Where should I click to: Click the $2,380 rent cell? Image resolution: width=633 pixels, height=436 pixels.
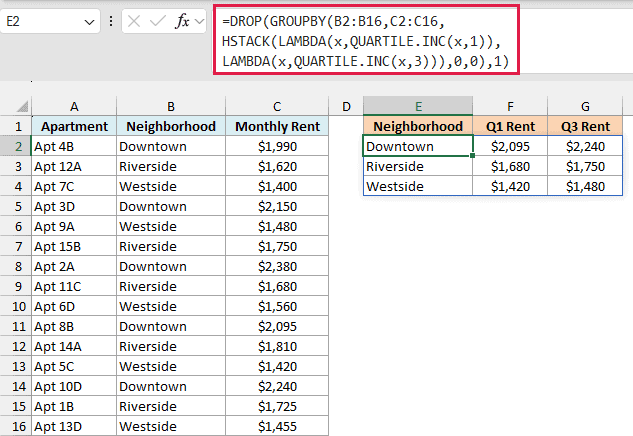pos(277,266)
